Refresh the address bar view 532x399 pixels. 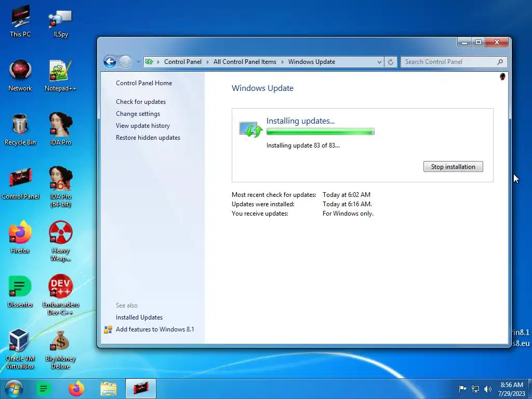pos(391,62)
